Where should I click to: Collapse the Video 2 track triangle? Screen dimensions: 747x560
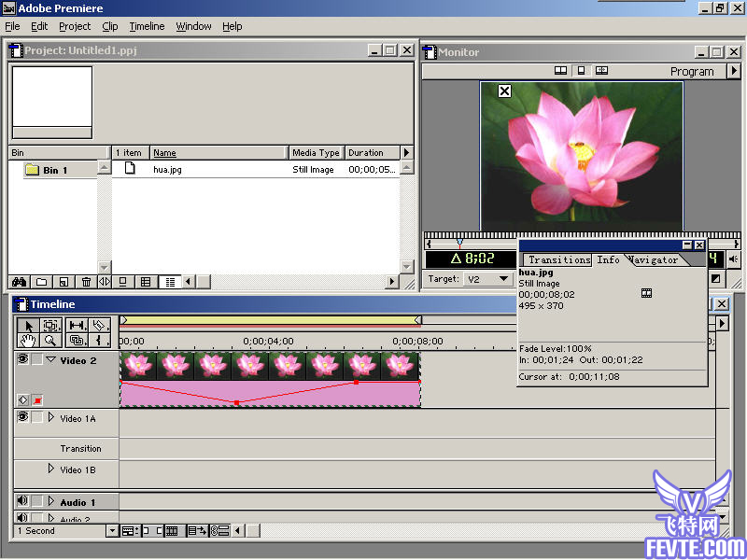51,360
